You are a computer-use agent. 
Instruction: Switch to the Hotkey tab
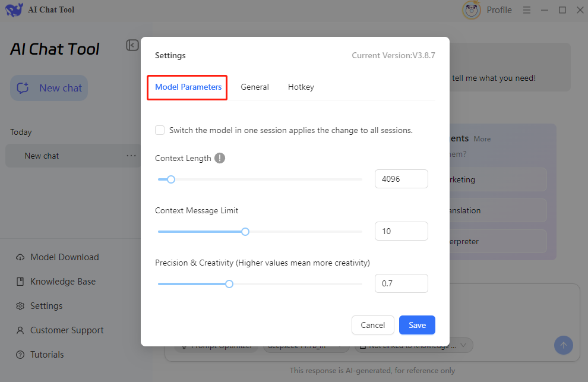coord(301,87)
